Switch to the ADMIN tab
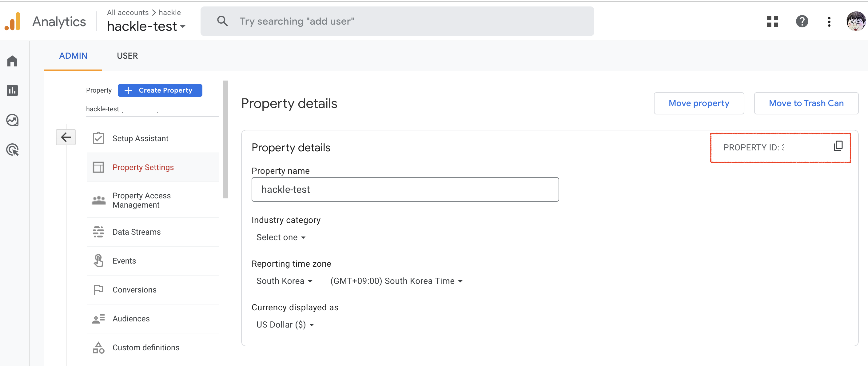 (73, 55)
